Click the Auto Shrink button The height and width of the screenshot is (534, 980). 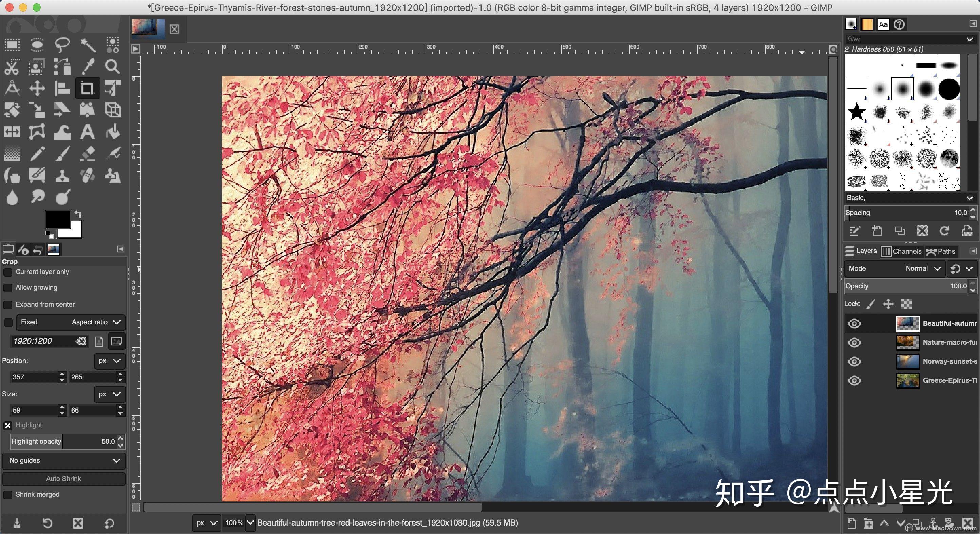tap(63, 478)
